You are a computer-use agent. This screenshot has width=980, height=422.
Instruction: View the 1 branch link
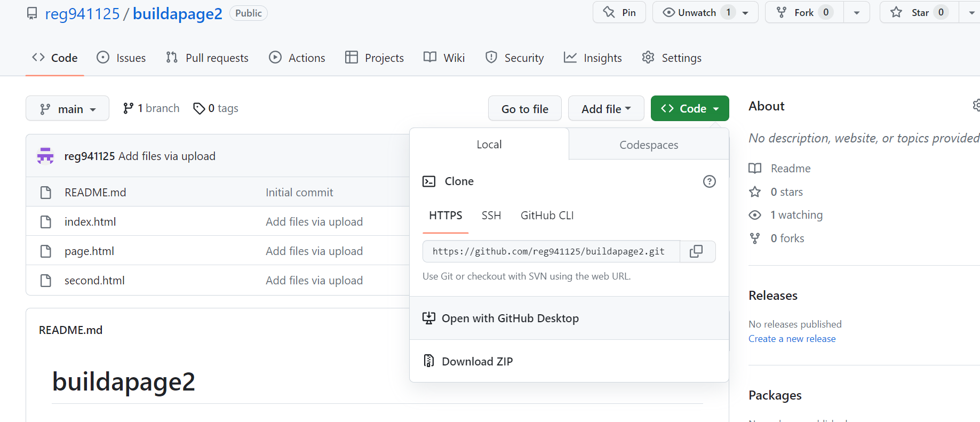[151, 108]
